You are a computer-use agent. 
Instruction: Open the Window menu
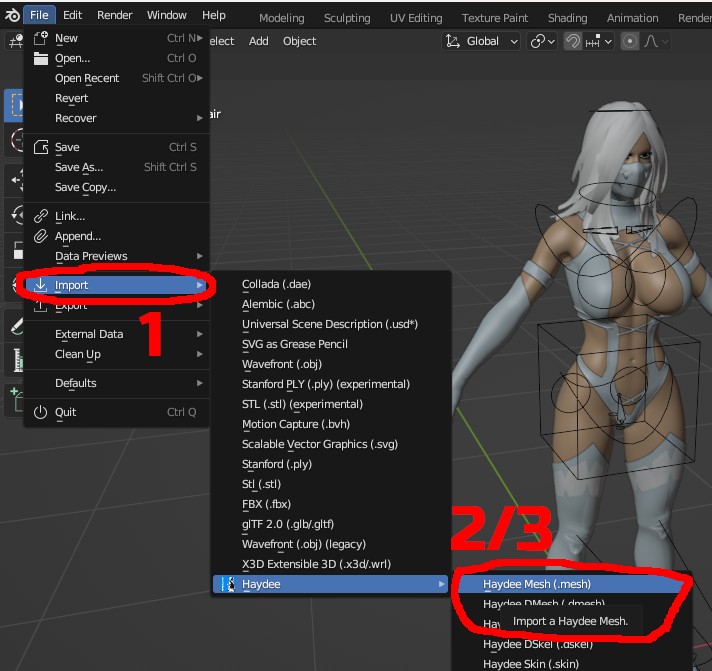coord(167,15)
